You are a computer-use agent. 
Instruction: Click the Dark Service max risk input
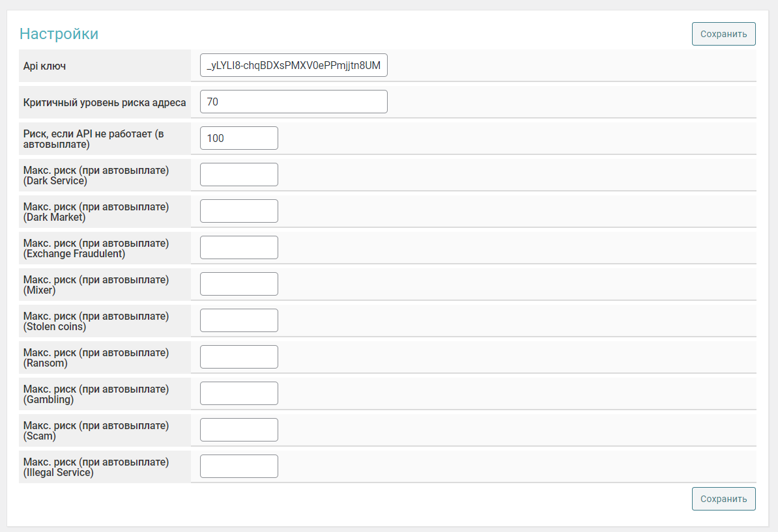(x=238, y=175)
